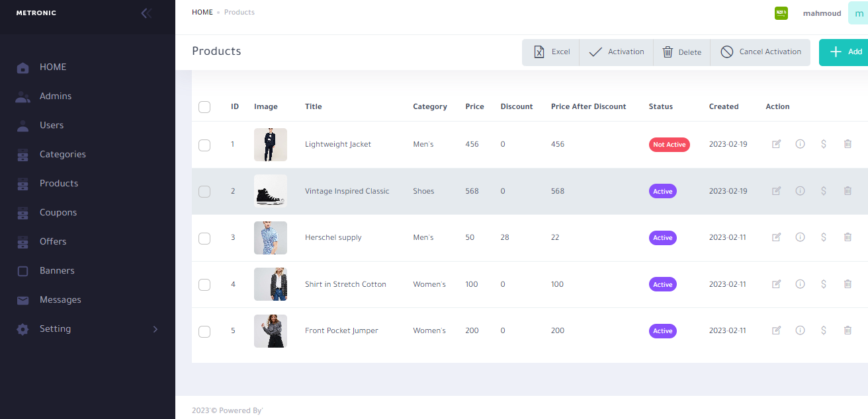View info for Shirt in Stretch Cotton
868x419 pixels.
(800, 284)
